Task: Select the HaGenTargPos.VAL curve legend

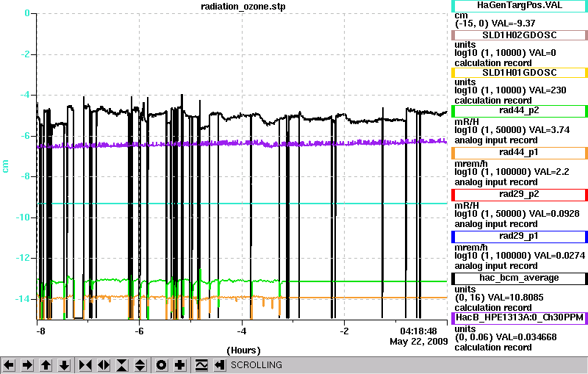Action: coord(520,6)
